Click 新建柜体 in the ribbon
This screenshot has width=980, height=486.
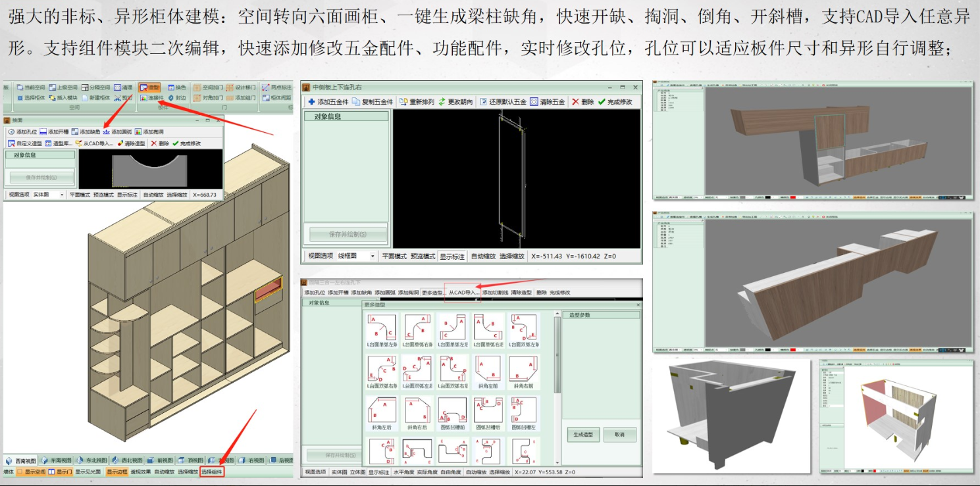[95, 98]
